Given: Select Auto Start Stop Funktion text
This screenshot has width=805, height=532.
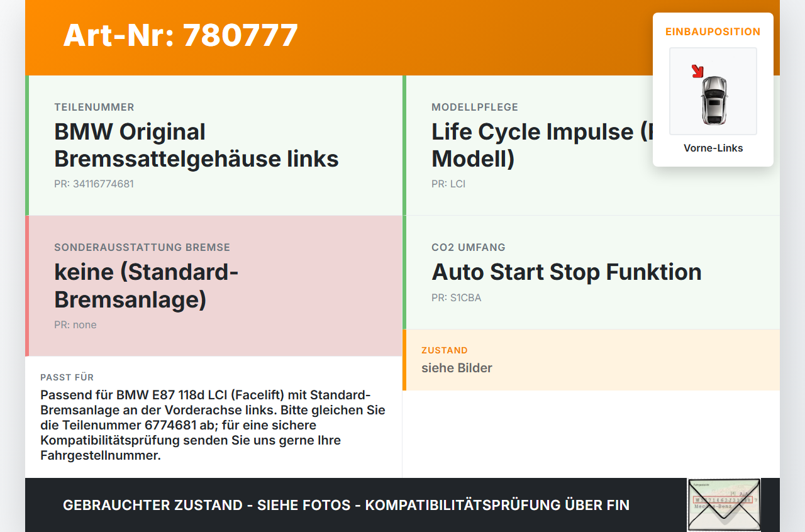Looking at the screenshot, I should click(567, 272).
